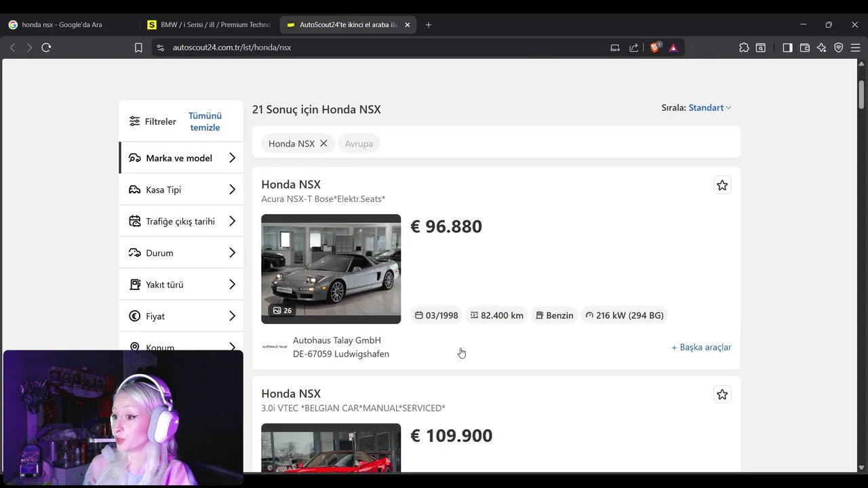
Task: Click the Filtreler sliders icon
Action: 135,121
